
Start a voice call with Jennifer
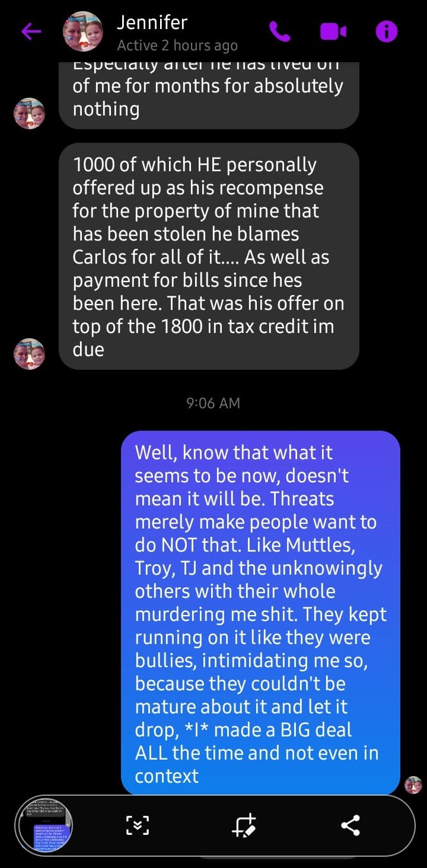click(x=280, y=32)
